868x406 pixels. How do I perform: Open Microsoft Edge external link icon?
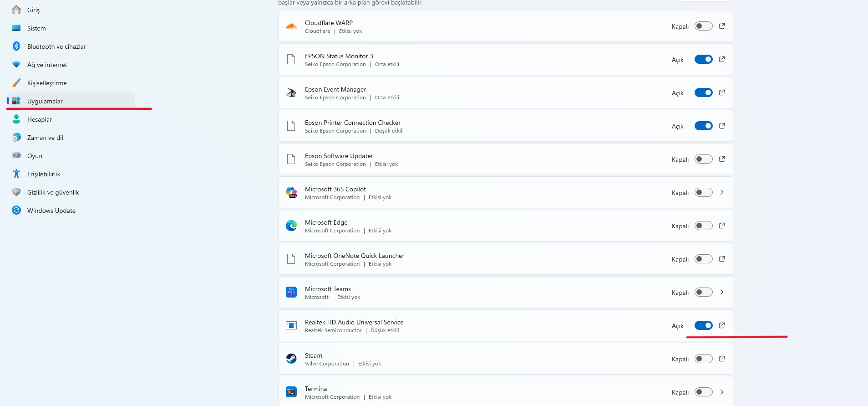tap(722, 226)
